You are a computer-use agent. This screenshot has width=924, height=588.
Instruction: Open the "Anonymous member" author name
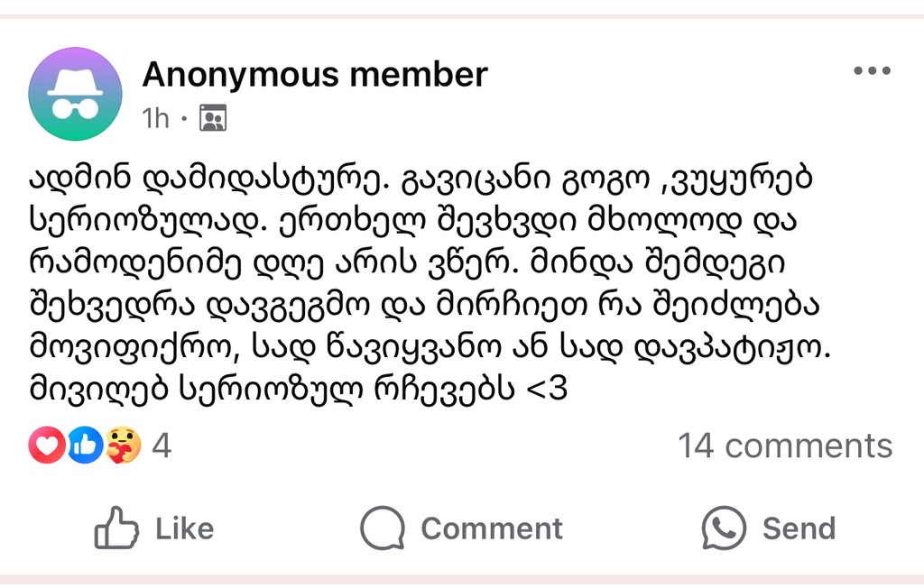[x=315, y=74]
